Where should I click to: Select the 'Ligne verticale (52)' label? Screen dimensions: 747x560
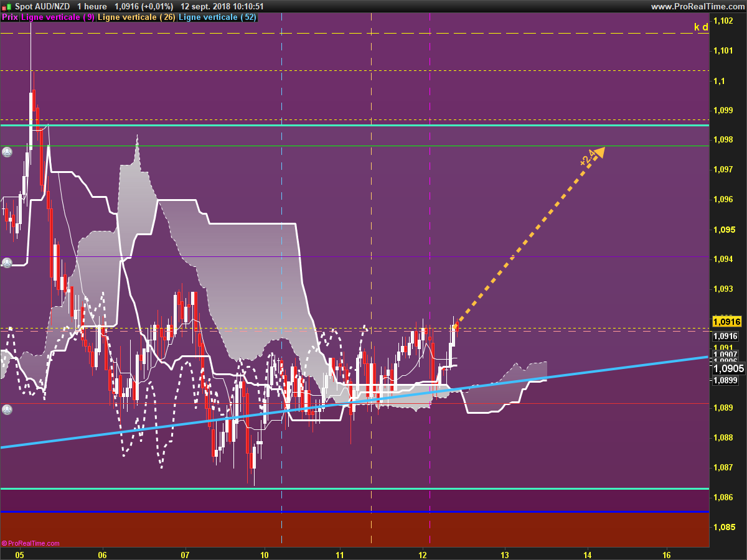[x=217, y=17]
